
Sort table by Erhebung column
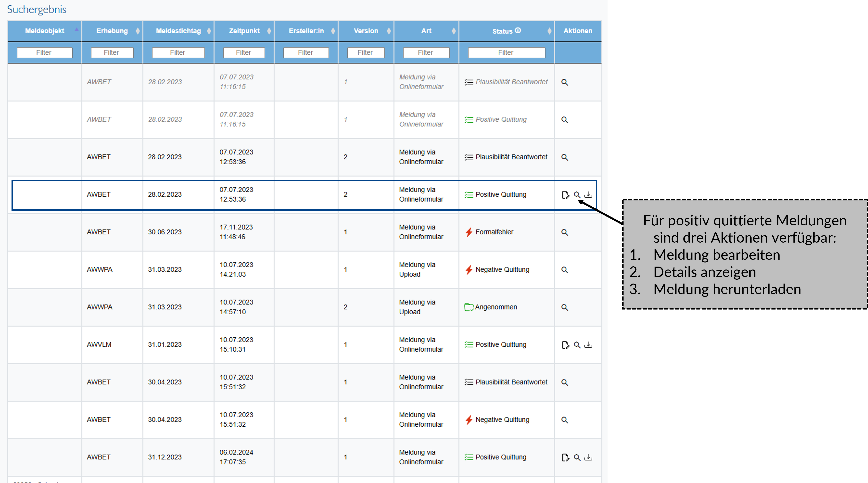(112, 31)
